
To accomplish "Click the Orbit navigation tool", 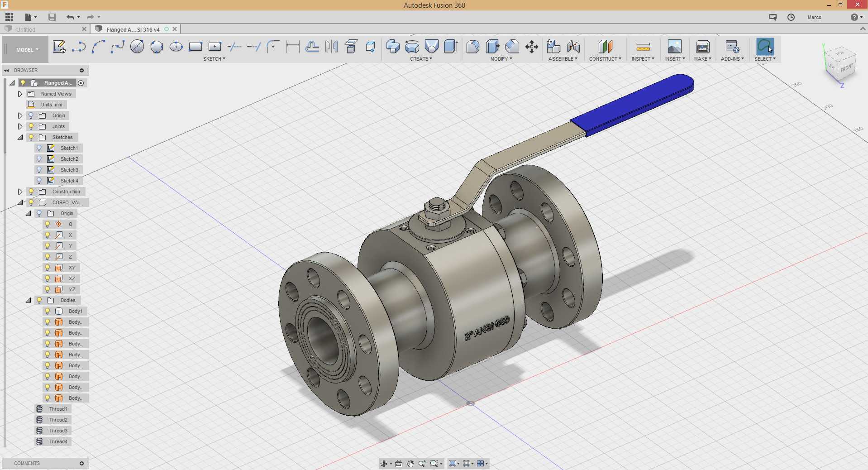I will click(x=384, y=464).
